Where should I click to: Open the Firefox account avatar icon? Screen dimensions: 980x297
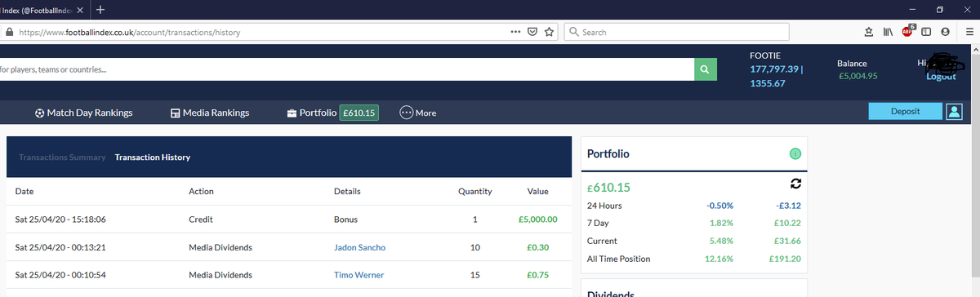point(945,32)
